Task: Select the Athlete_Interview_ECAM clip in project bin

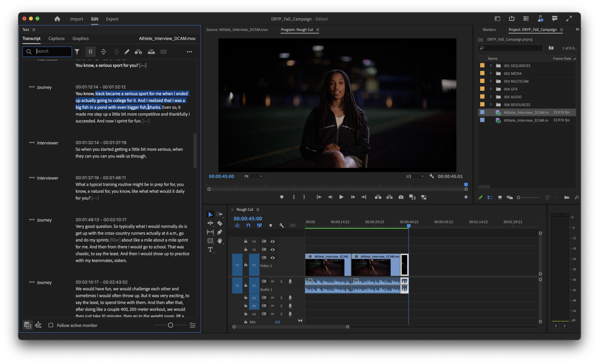Action: tap(525, 120)
